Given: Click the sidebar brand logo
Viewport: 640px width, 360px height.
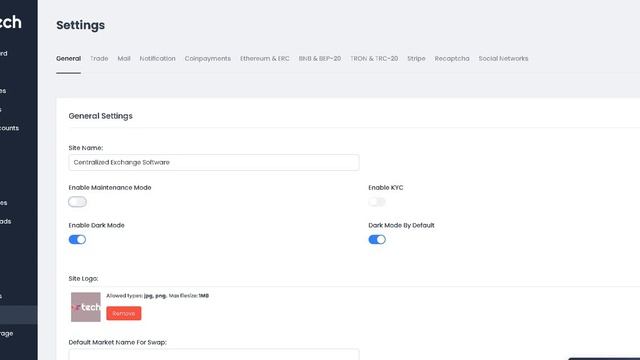Looking at the screenshot, I should [11, 22].
